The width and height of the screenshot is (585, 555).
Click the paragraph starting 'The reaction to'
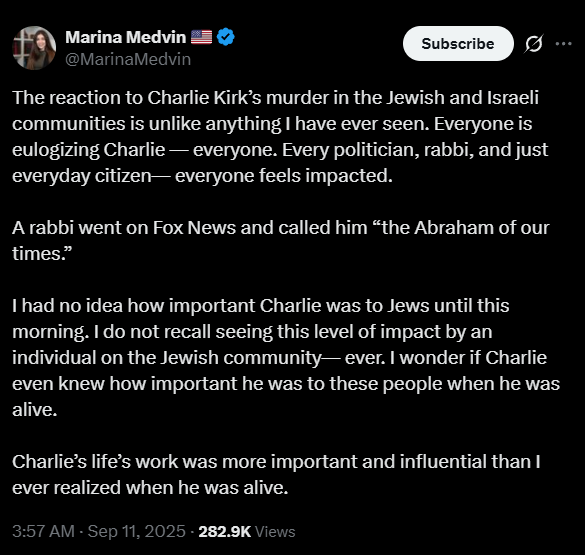coord(280,137)
